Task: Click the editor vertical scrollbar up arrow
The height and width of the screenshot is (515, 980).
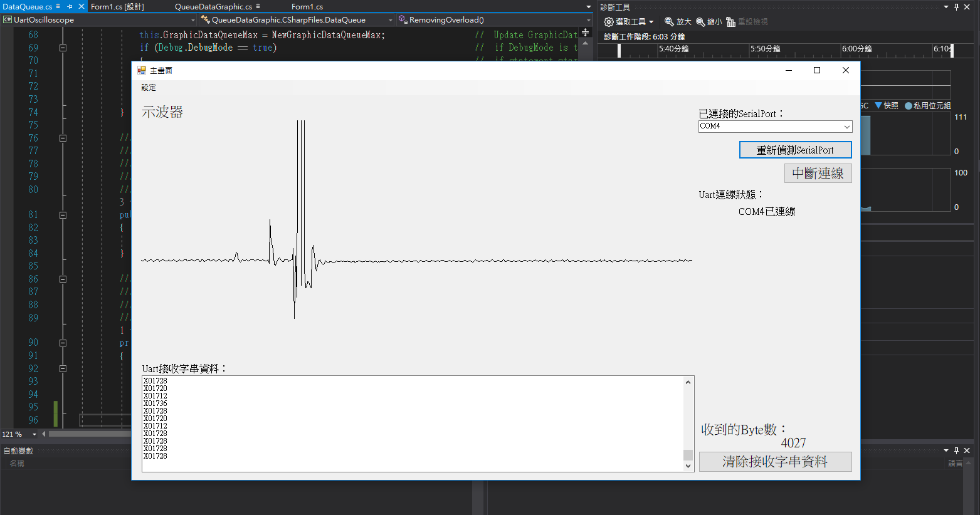Action: coord(586,43)
